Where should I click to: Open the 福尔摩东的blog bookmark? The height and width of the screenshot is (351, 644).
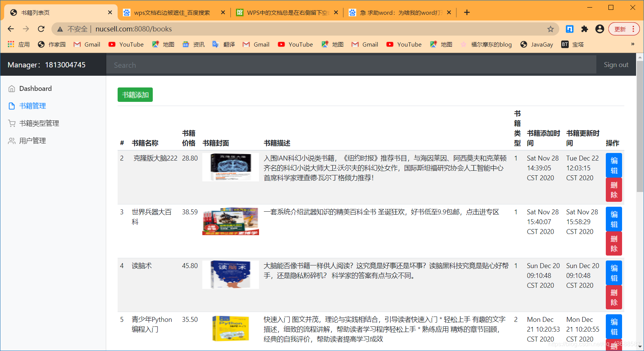point(486,44)
